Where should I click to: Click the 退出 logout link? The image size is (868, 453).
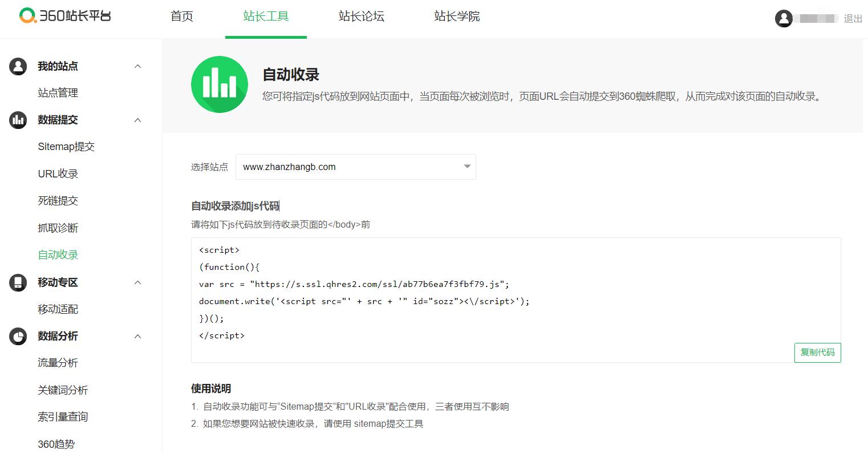coord(853,19)
